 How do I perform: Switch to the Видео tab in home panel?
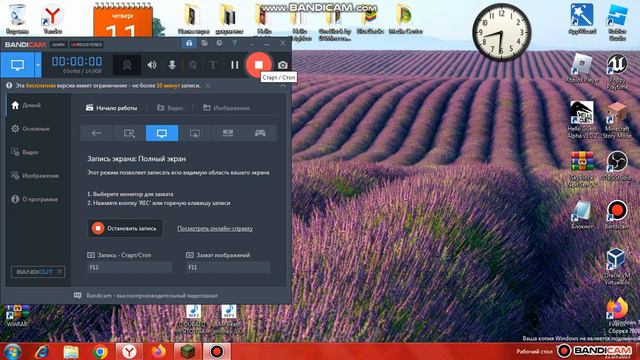[x=170, y=108]
